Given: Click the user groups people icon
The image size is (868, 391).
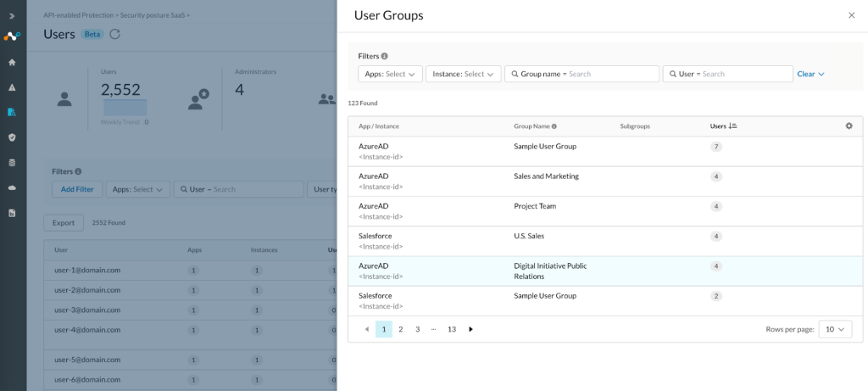Looking at the screenshot, I should [x=327, y=99].
